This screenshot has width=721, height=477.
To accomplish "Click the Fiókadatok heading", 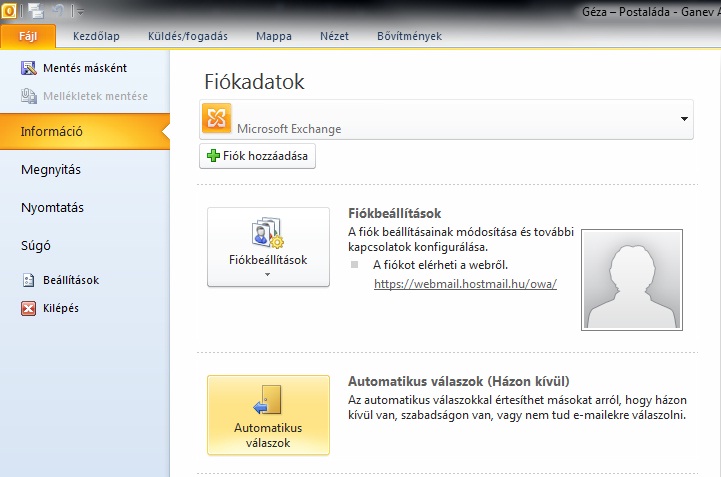I will click(254, 82).
